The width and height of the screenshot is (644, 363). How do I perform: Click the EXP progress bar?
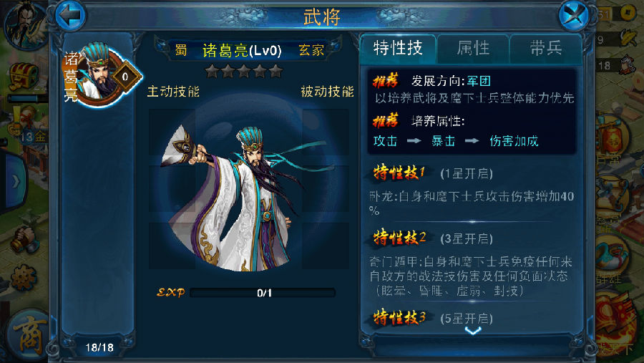click(x=263, y=293)
